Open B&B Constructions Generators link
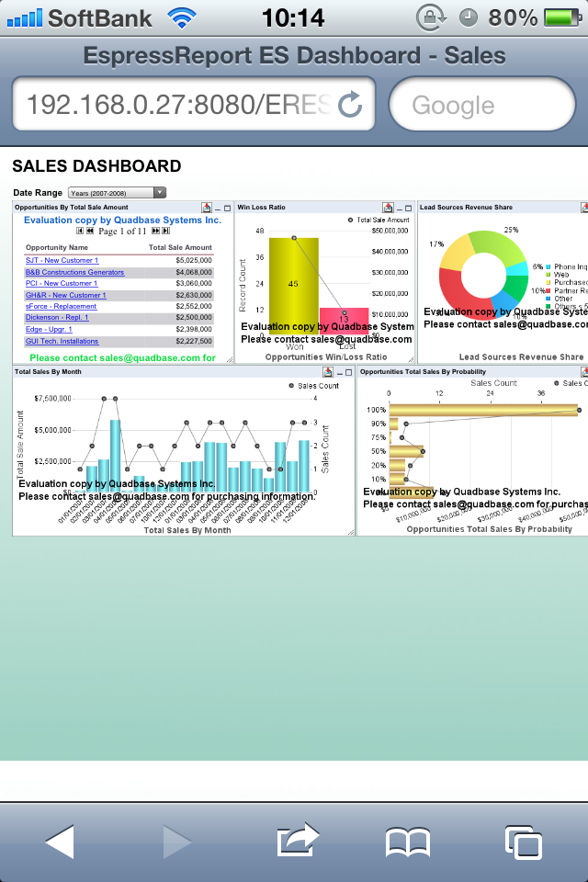Image resolution: width=588 pixels, height=882 pixels. tap(74, 272)
